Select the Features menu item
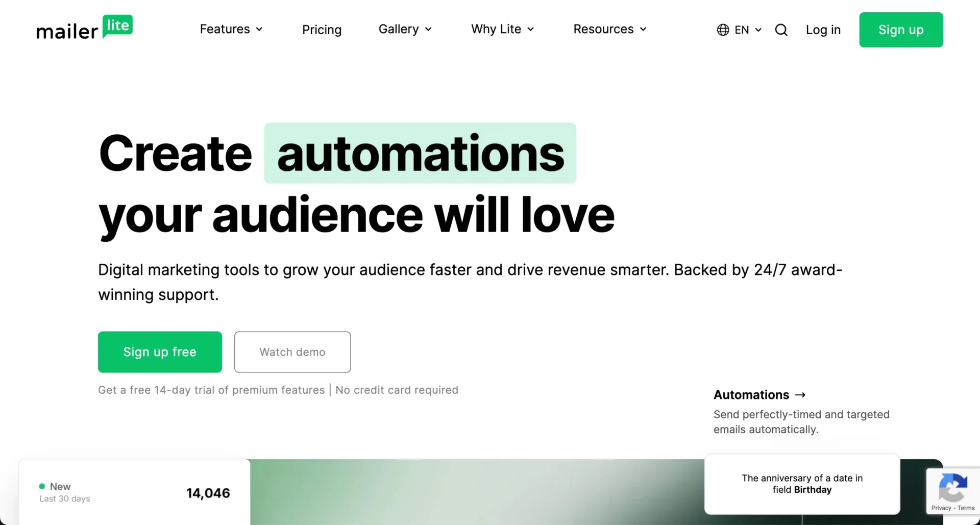The width and height of the screenshot is (980, 525). point(225,30)
